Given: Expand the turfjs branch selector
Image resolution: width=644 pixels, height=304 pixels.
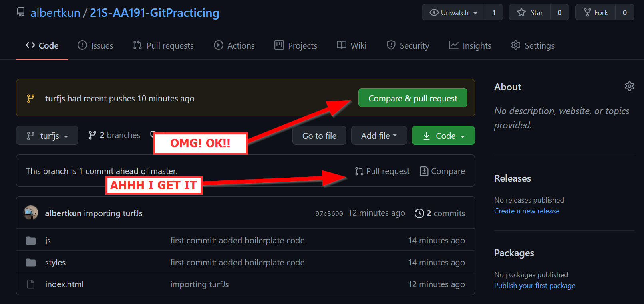Looking at the screenshot, I should click(x=47, y=136).
